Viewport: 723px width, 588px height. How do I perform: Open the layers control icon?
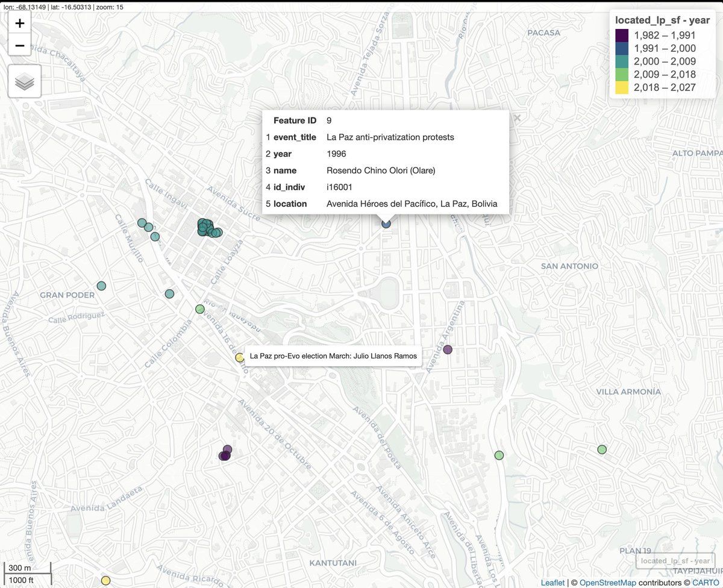pos(24,81)
